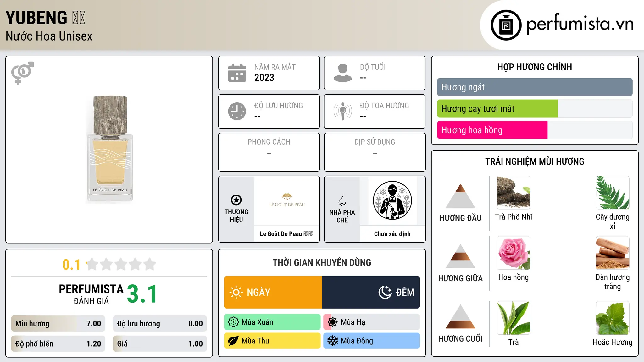The height and width of the screenshot is (362, 644).
Task: Click the nose icon above Nhà Pha Chế
Action: tap(342, 200)
